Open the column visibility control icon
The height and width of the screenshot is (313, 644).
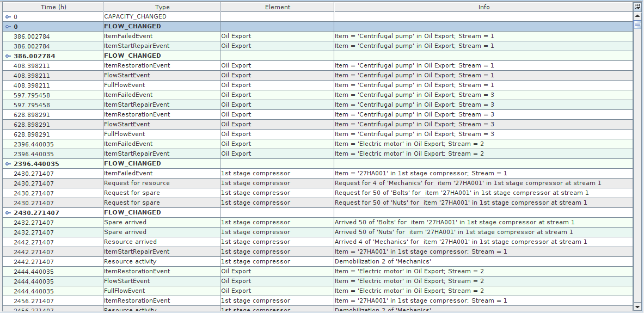[637, 7]
